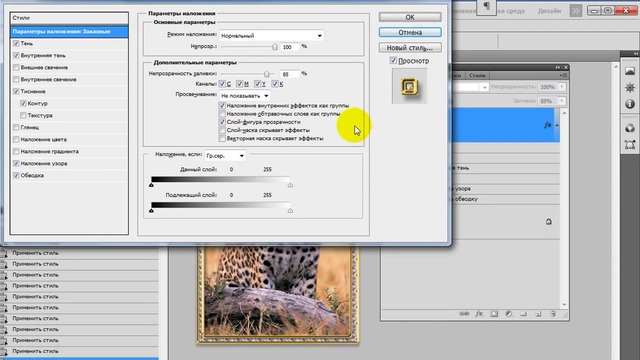Click the lock icon on the background layer
Screen dimensions: 640x360
click(549, 222)
